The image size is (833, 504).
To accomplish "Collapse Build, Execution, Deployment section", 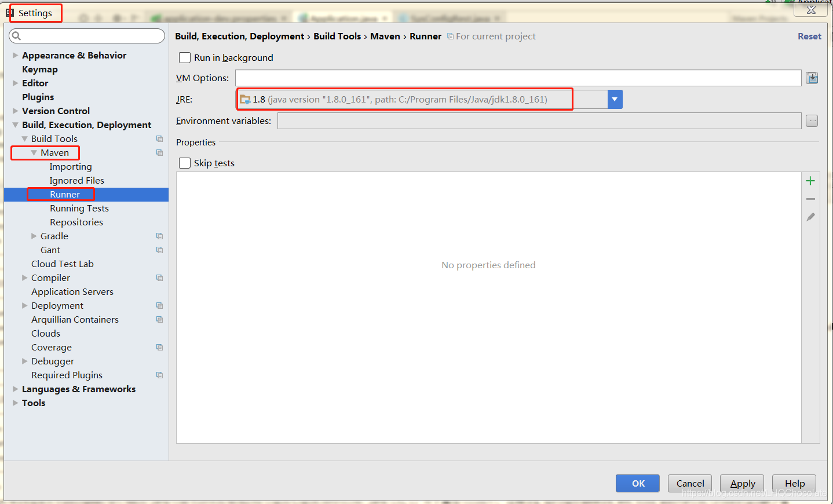I will tap(16, 125).
